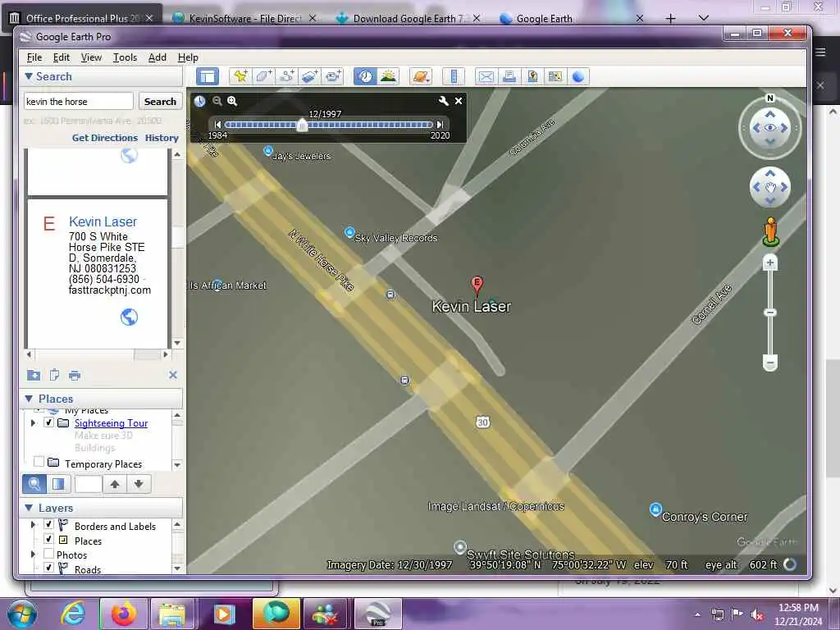Viewport: 840px width, 630px height.
Task: Check the Temporary Places checkbox
Action: pyautogui.click(x=39, y=461)
